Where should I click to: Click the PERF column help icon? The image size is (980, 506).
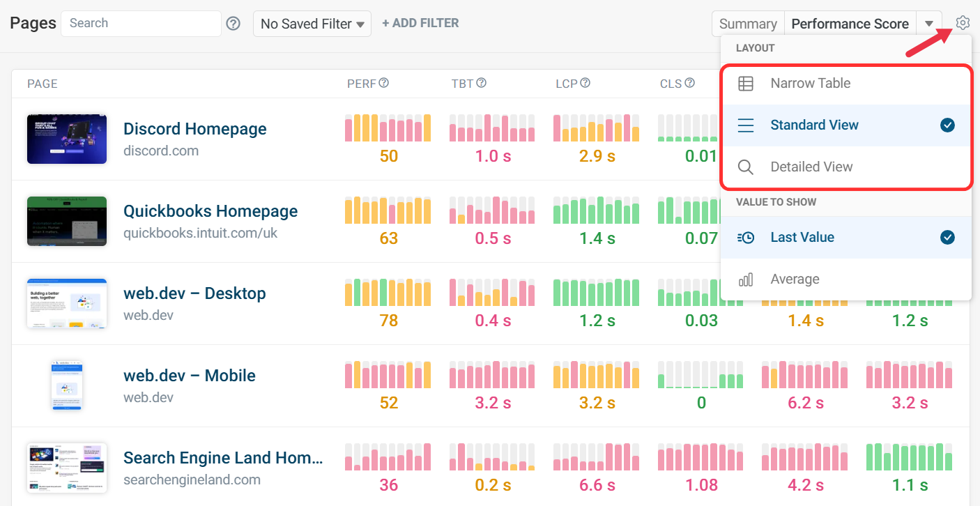(x=383, y=83)
